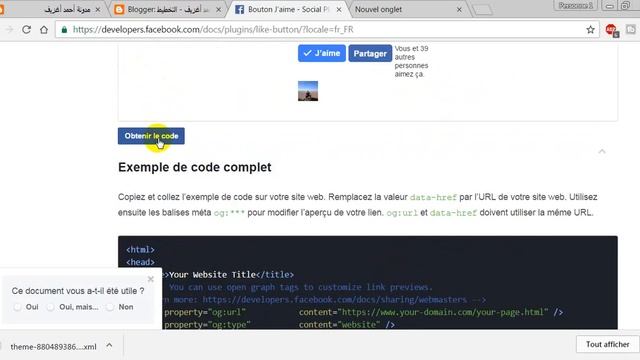Dismiss the feedback popup with the X
This screenshot has height=360, width=640.
(151, 279)
